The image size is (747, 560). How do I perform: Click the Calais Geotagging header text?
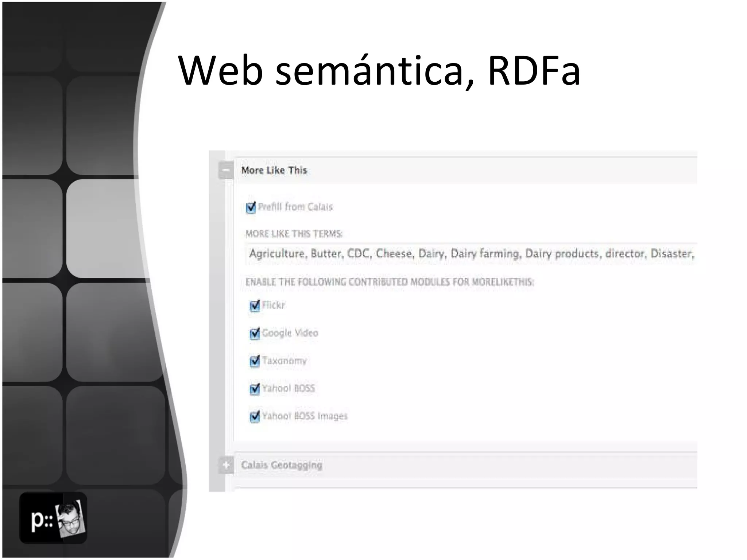tap(282, 465)
